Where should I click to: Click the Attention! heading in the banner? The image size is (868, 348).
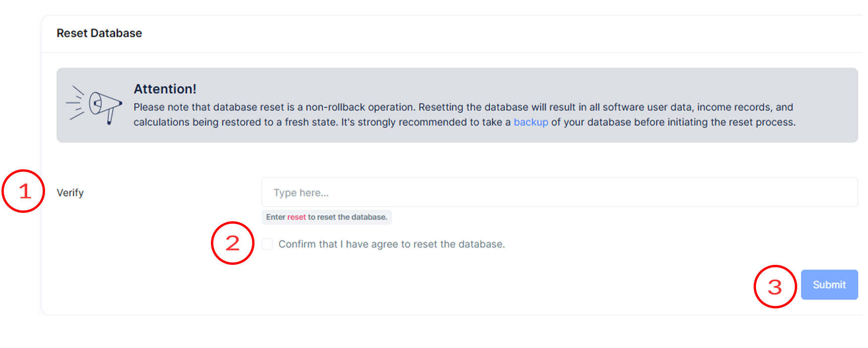click(x=165, y=89)
